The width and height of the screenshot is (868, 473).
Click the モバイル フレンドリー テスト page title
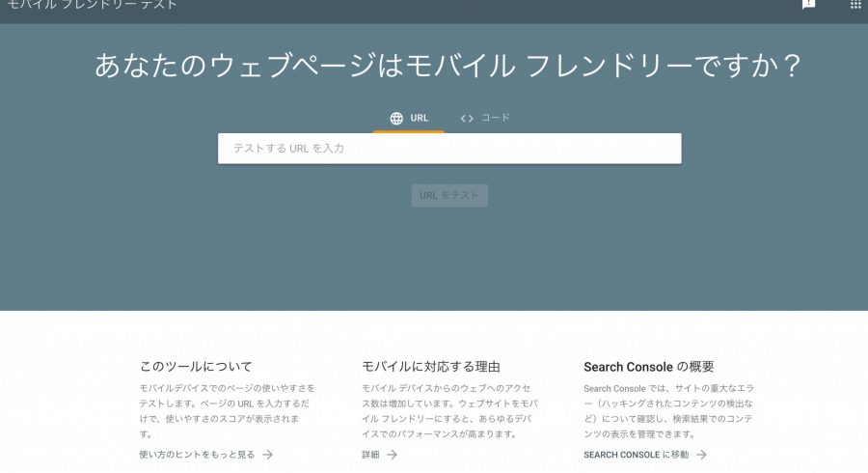[93, 6]
